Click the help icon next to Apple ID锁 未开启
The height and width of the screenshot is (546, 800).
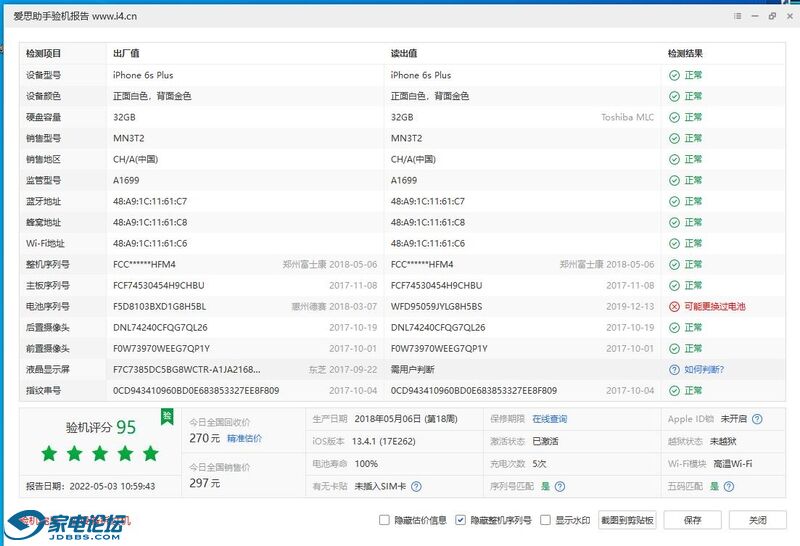[757, 419]
